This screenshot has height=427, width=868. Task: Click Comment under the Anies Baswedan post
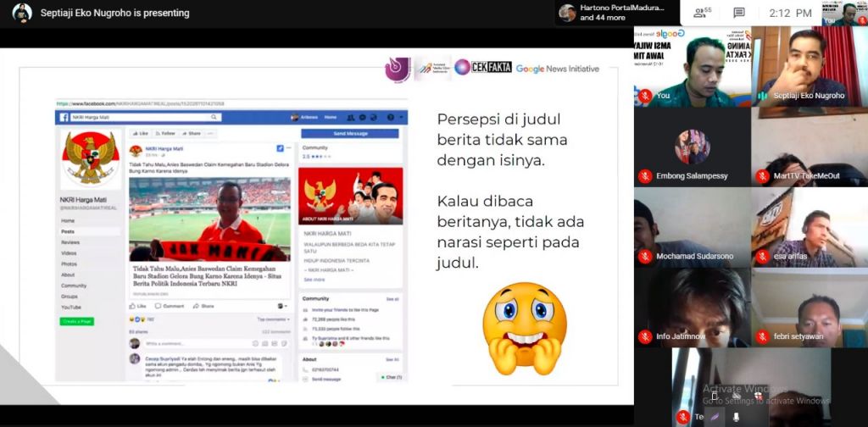click(x=170, y=306)
